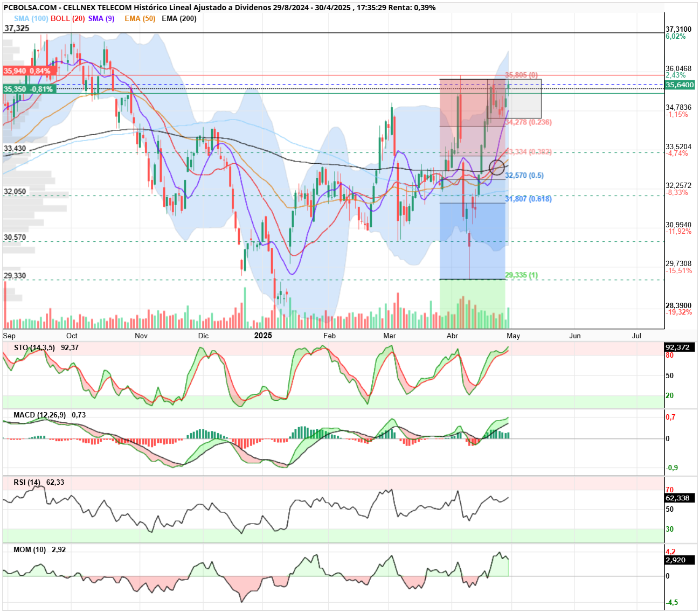Click the 30 level on RSI axis

pyautogui.click(x=670, y=529)
